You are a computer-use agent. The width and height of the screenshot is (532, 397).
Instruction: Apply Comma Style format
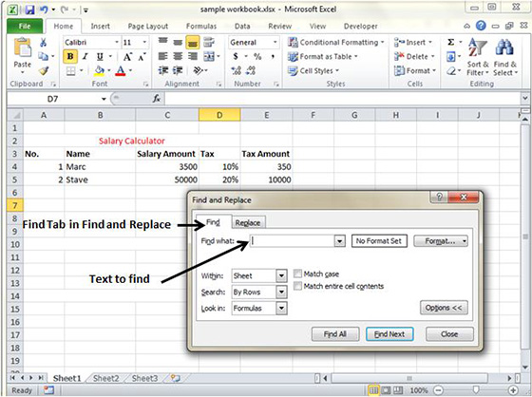tap(273, 56)
